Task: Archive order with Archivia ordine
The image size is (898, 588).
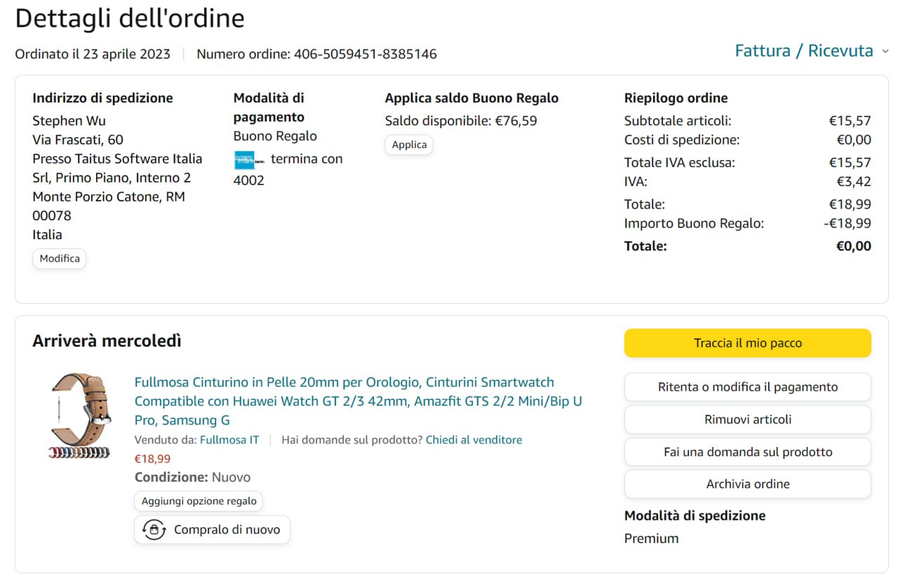Action: click(x=747, y=484)
